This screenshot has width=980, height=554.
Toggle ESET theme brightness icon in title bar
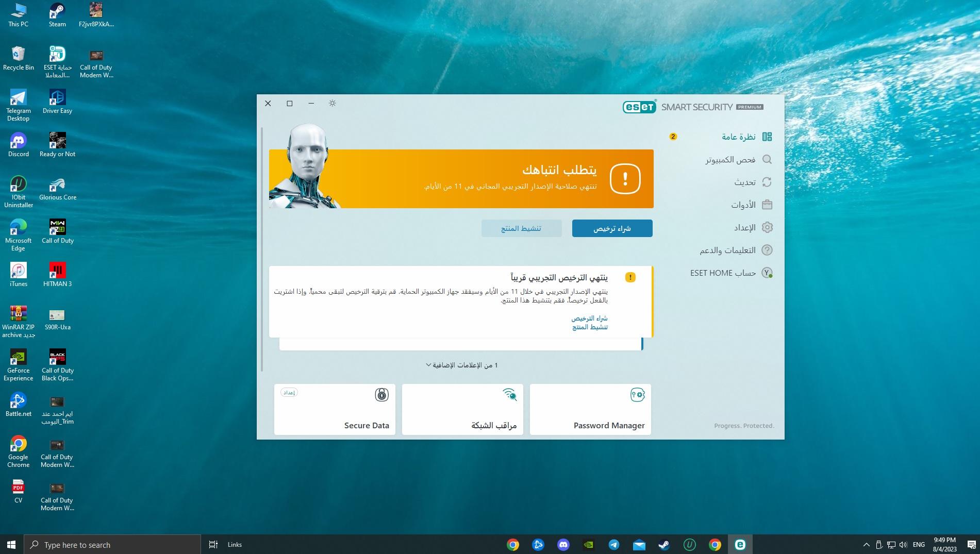333,103
